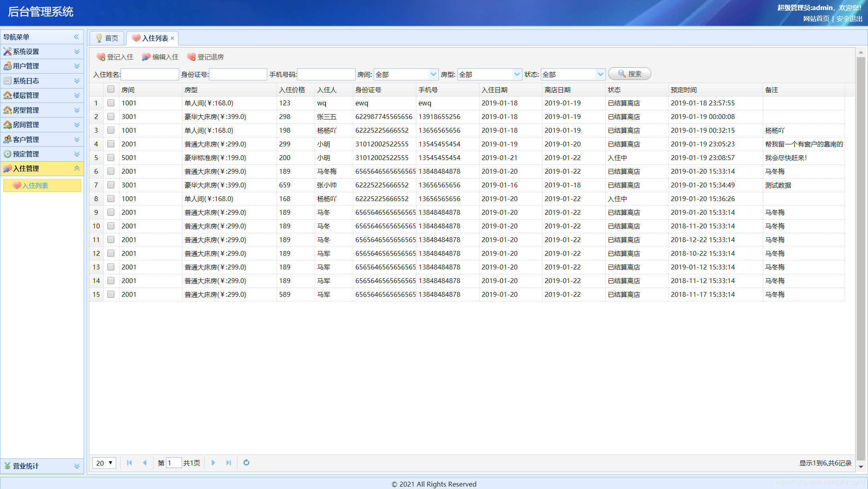Select the 入住列表 tab
The image size is (868, 489).
pyautogui.click(x=152, y=38)
